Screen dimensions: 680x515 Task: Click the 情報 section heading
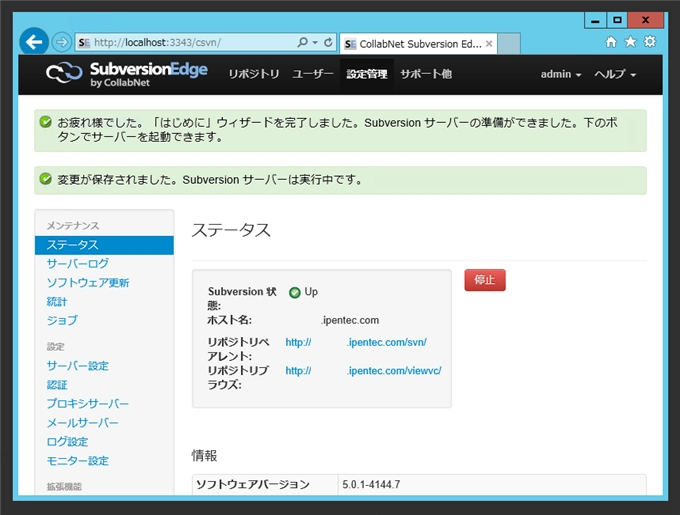(204, 456)
